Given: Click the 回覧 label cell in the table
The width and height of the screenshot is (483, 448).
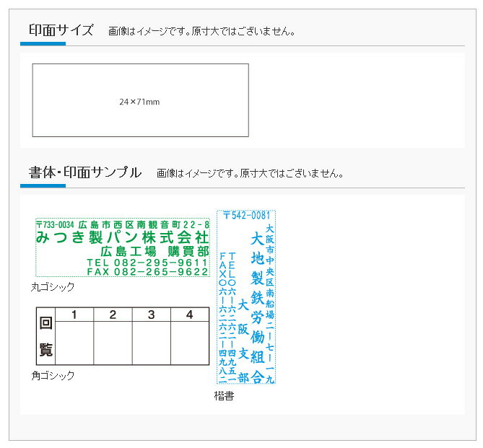Looking at the screenshot, I should tap(45, 336).
